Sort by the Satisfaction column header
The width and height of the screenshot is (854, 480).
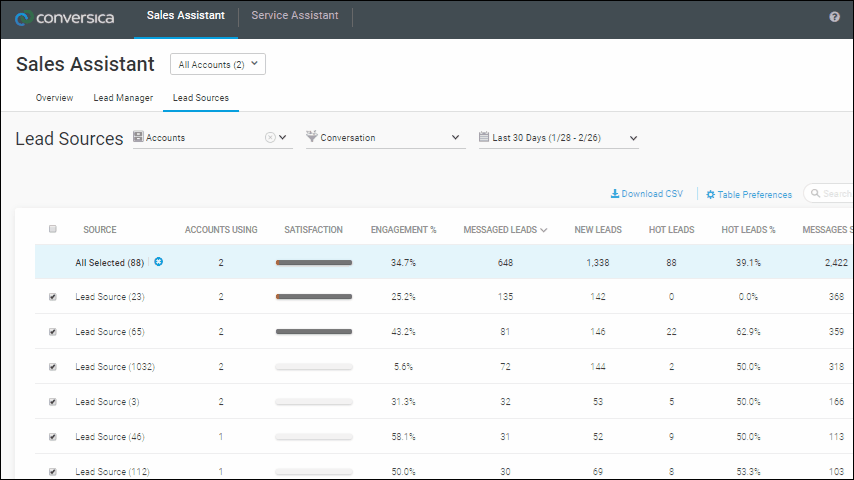pos(313,229)
